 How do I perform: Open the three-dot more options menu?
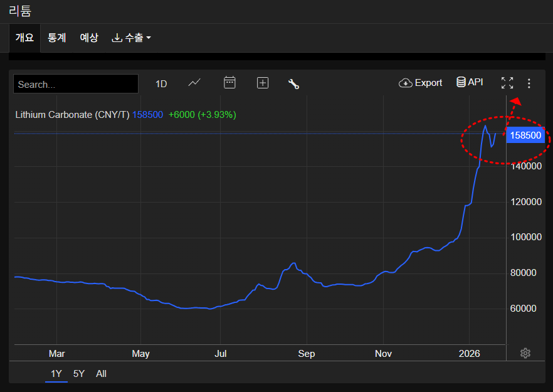[x=529, y=83]
